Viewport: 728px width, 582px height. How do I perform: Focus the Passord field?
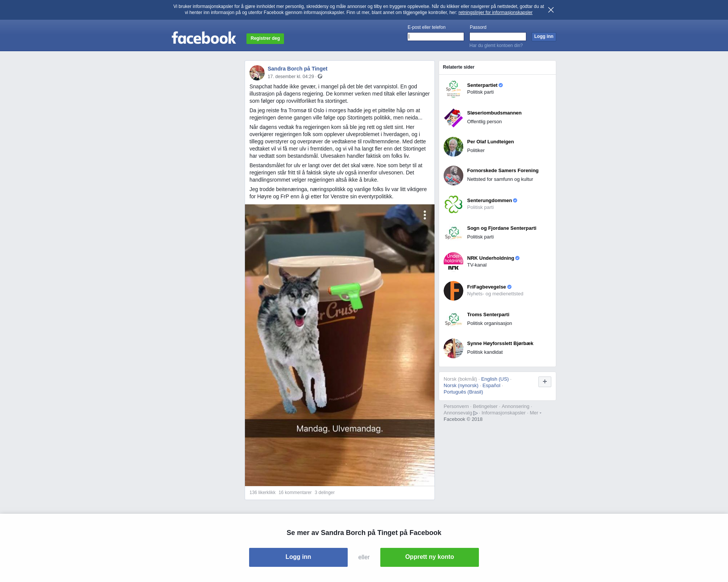click(498, 36)
